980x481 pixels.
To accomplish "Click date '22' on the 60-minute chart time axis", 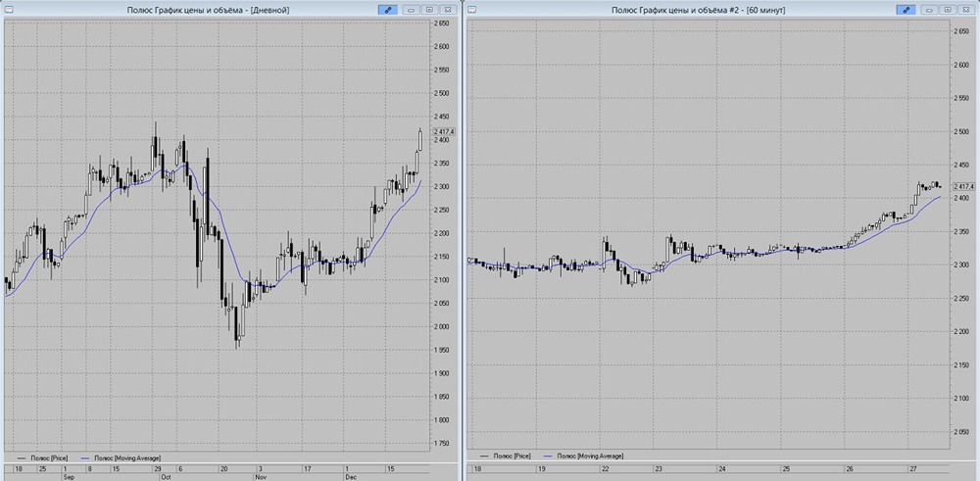I will tap(606, 468).
